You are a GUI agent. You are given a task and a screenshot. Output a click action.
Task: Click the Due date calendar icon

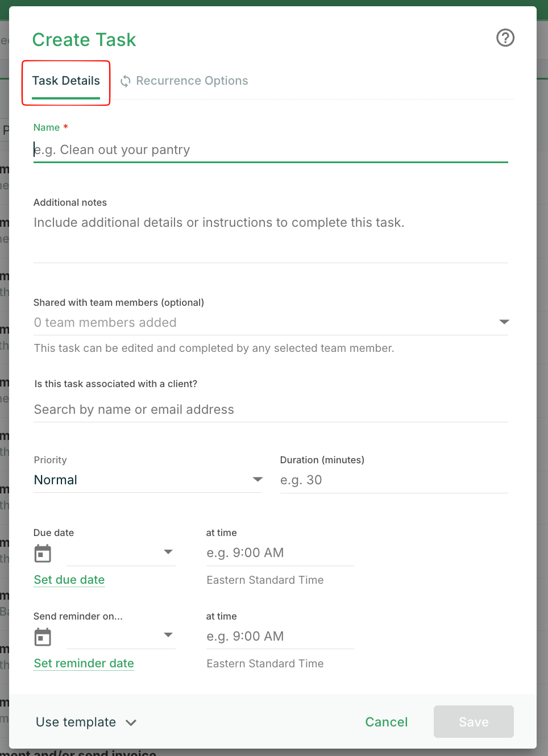point(43,553)
